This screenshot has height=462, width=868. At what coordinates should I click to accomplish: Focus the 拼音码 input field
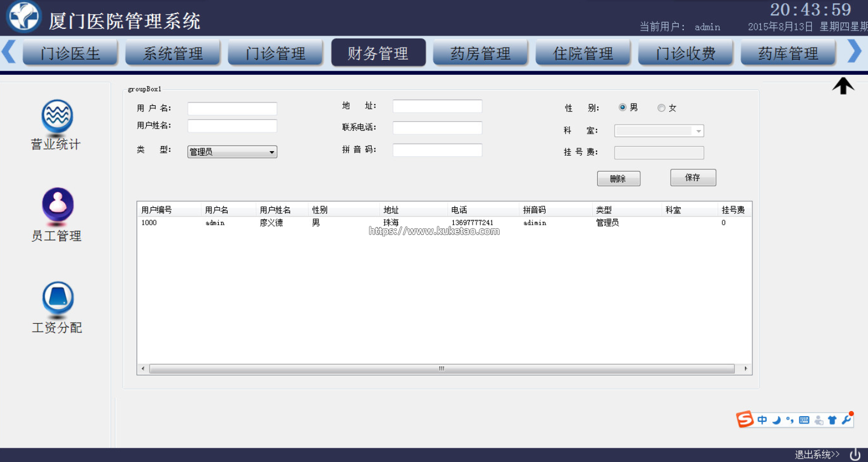437,150
